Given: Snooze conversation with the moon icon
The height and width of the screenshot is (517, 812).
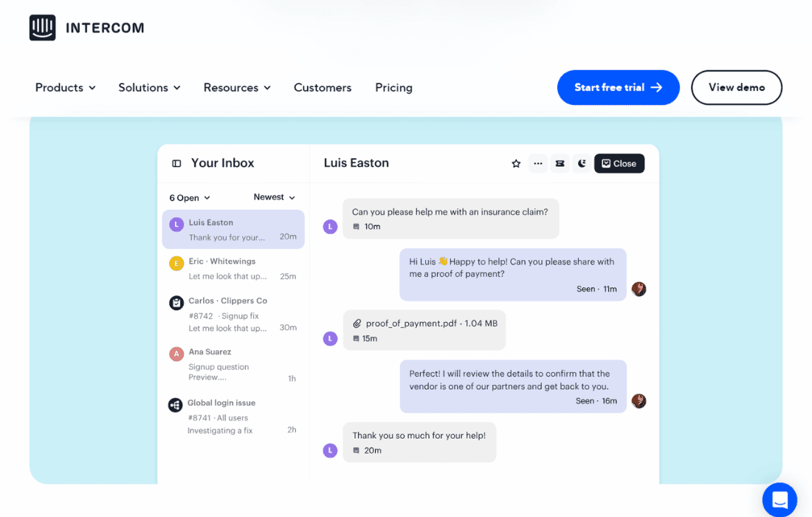Looking at the screenshot, I should point(582,164).
